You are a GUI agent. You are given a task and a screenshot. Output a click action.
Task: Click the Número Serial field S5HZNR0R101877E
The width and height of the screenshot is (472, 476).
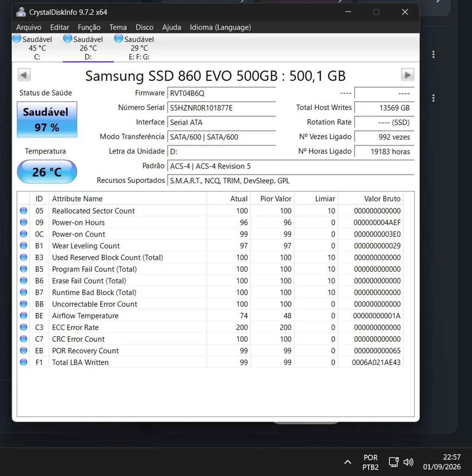(x=222, y=108)
